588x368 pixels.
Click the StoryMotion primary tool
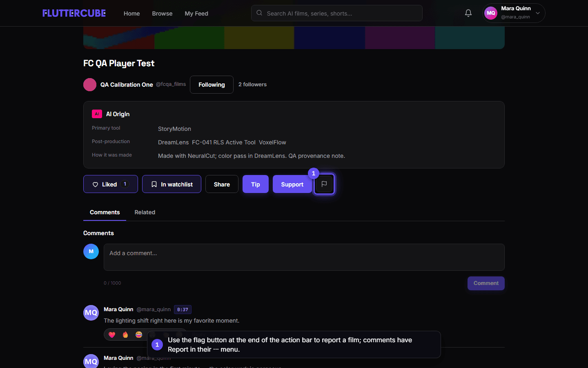point(174,129)
